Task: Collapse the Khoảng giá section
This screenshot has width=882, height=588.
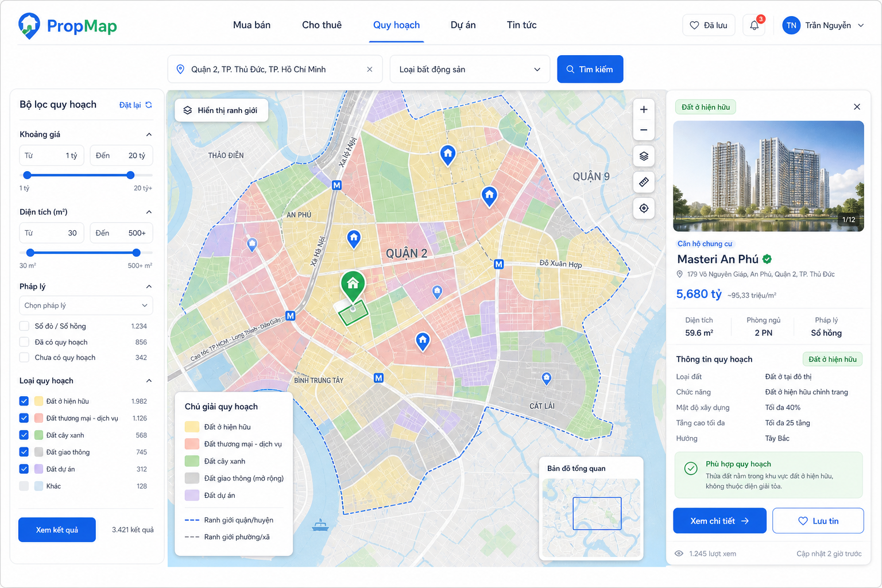Action: click(x=149, y=134)
